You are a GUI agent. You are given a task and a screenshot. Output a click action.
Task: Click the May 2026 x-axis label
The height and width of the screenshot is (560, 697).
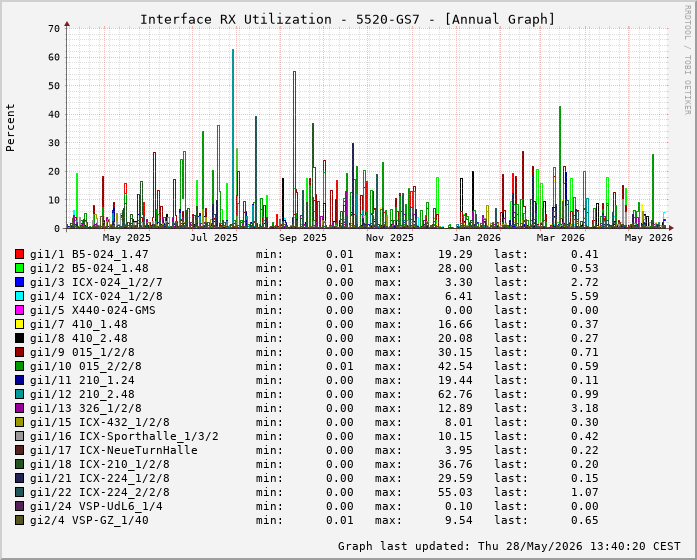(x=649, y=238)
